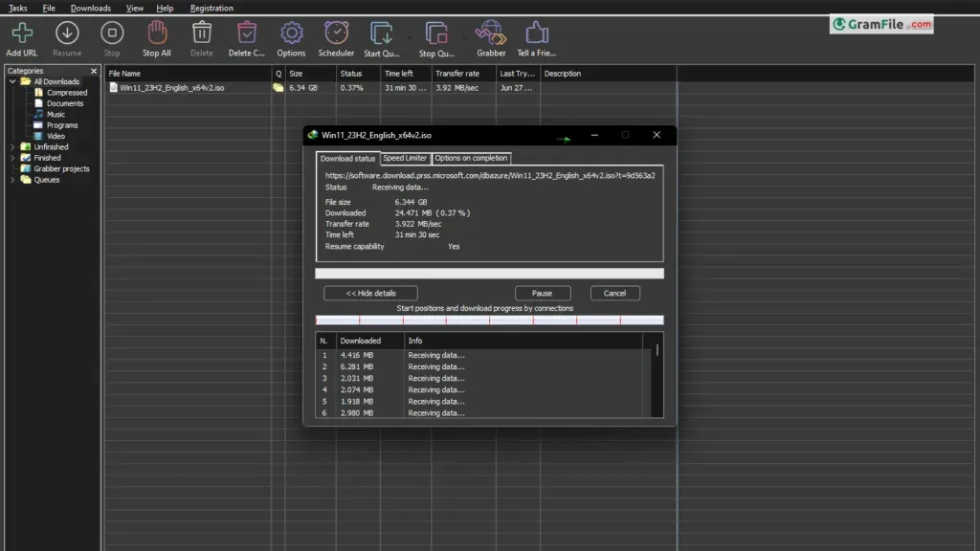Viewport: 980px width, 551px height.
Task: Expand the Unfinished tree node
Action: point(12,147)
